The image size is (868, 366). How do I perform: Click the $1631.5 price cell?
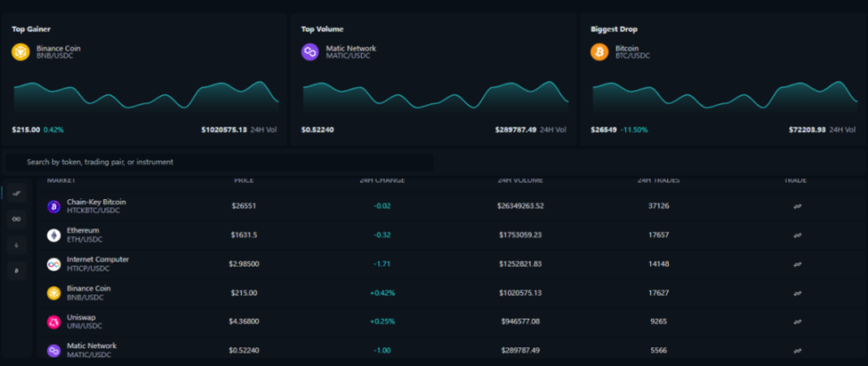[x=244, y=235]
